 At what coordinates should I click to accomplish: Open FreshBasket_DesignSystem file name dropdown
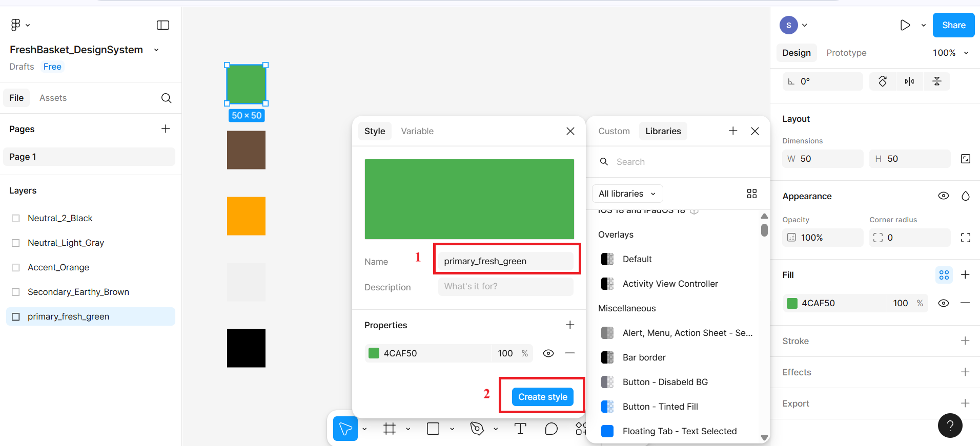[x=156, y=50]
